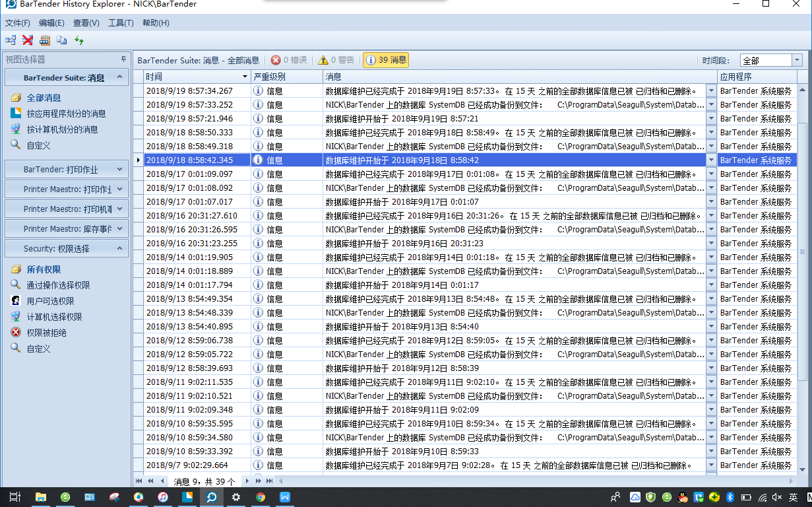The width and height of the screenshot is (812, 507).
Task: Click the connect database toolbar icon
Action: (x=11, y=40)
